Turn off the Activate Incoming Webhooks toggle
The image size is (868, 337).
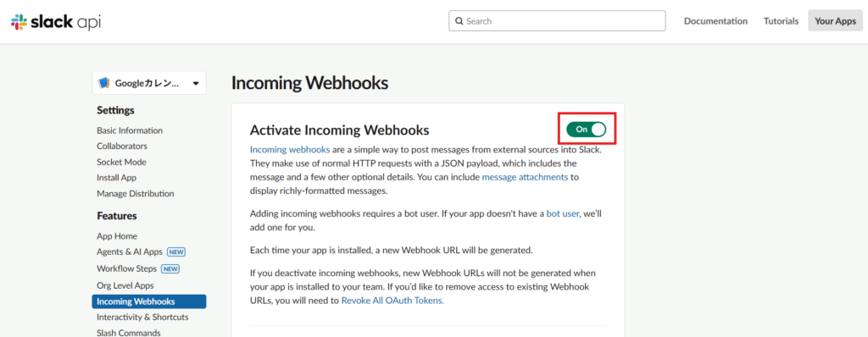[x=587, y=129]
